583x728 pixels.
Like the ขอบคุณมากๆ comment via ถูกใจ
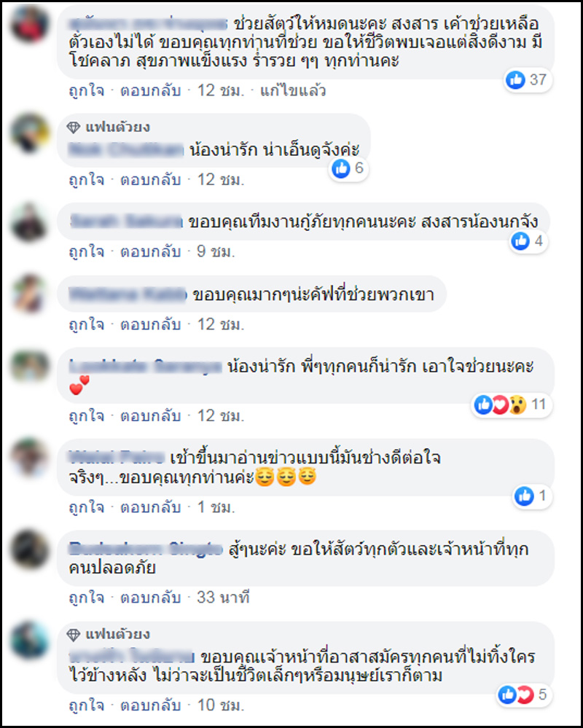(86, 324)
